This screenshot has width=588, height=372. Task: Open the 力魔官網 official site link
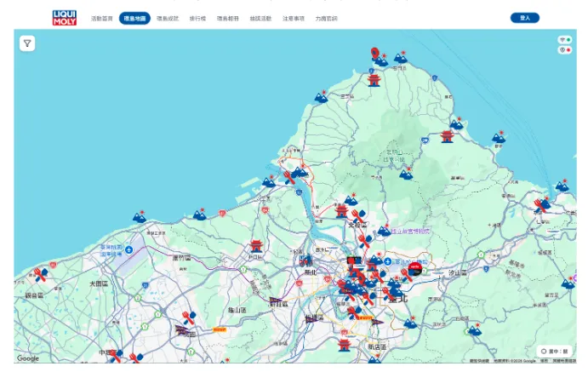click(326, 19)
